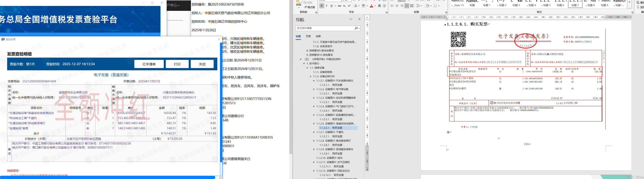This screenshot has height=179, width=644.
Task: Collapse the 1.1.2. 设备证明文件 node
Action: pyautogui.click(x=311, y=76)
